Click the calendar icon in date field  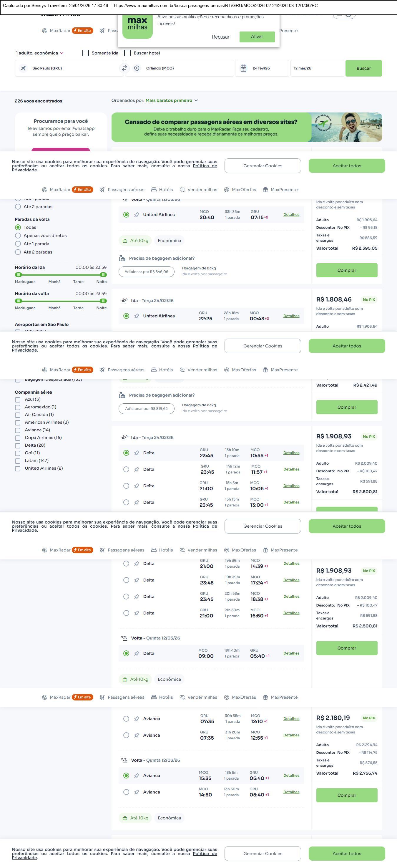[x=243, y=68]
